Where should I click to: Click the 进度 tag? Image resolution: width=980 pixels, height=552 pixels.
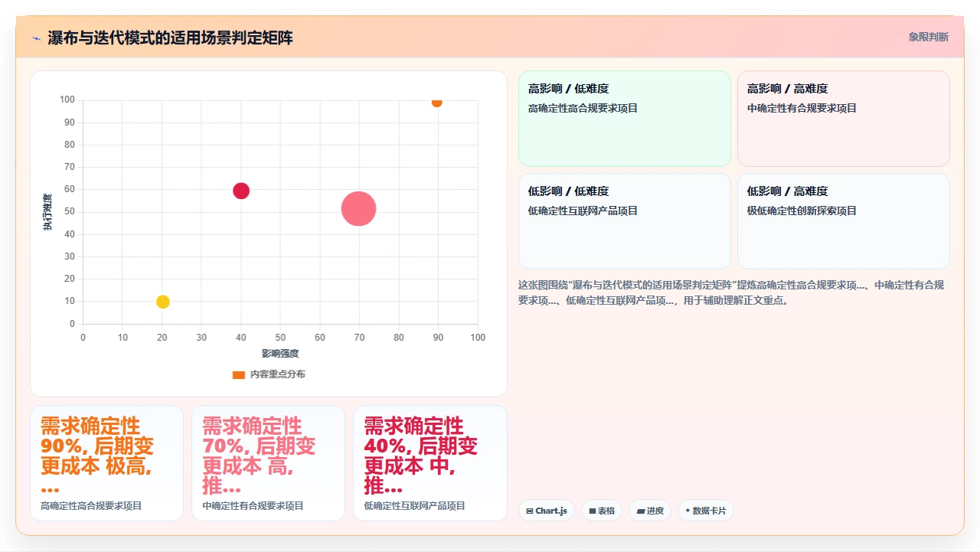(650, 511)
